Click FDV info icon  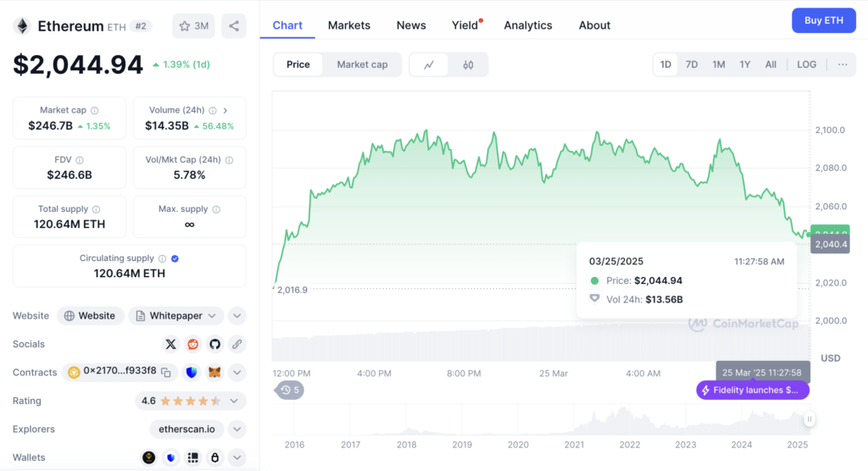80,160
